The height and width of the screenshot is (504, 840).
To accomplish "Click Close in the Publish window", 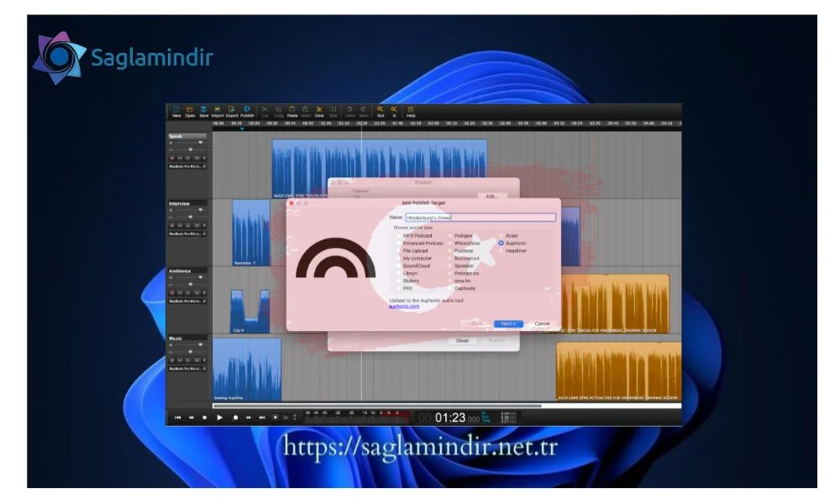I will [462, 341].
